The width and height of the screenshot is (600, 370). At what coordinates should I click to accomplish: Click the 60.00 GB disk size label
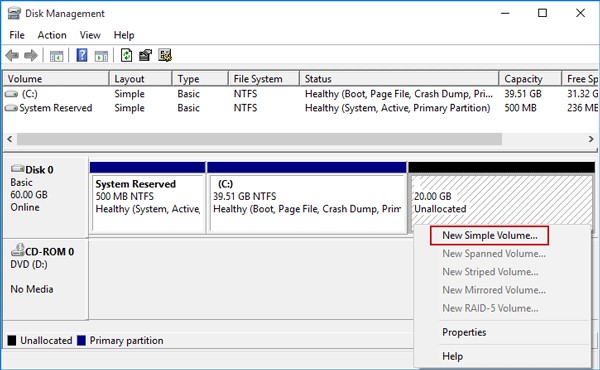29,195
